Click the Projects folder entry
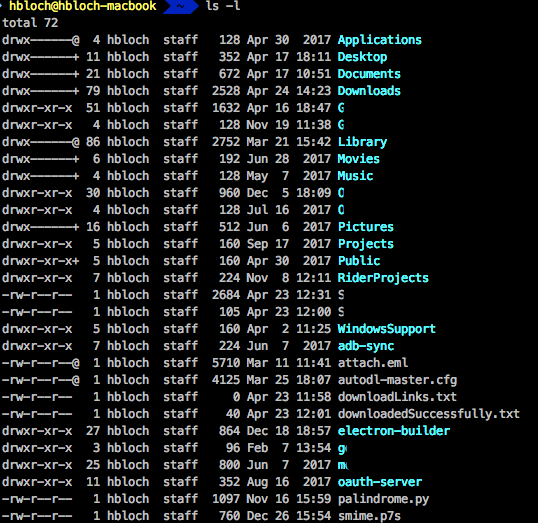The image size is (538, 523). [366, 244]
